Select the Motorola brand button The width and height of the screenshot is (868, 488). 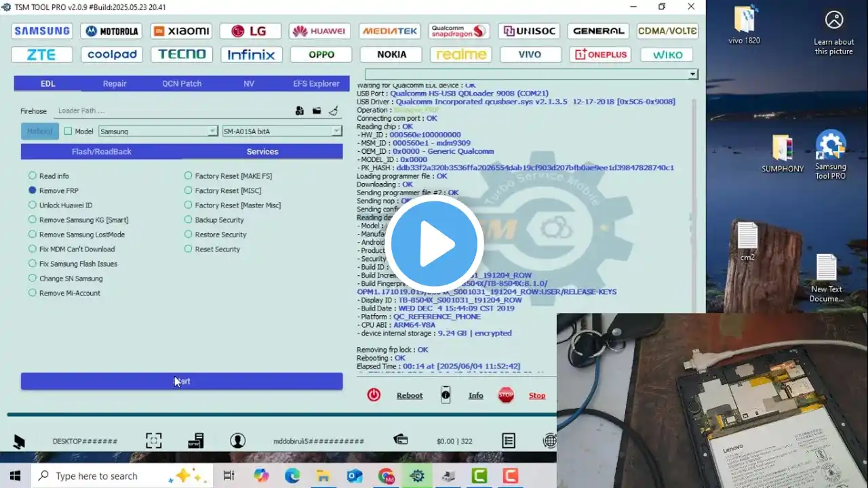point(111,31)
